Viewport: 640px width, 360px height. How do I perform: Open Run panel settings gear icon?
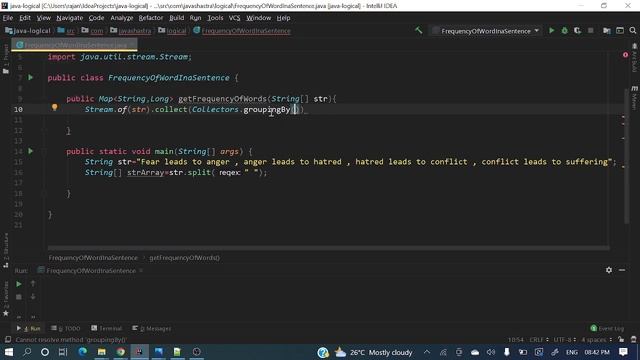[x=609, y=270]
